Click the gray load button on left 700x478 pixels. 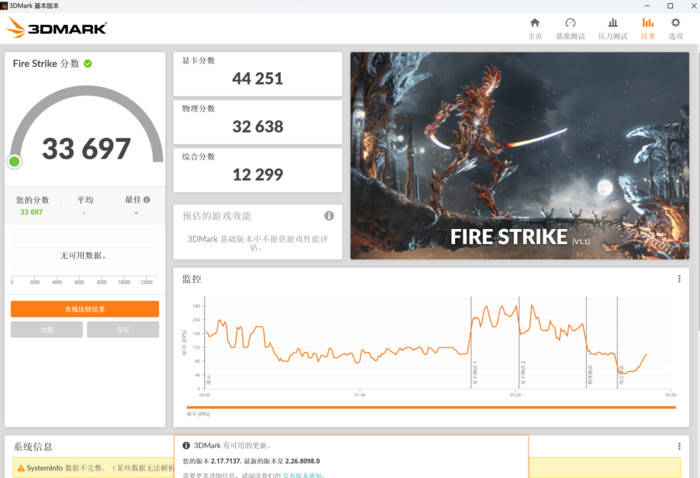coord(47,330)
